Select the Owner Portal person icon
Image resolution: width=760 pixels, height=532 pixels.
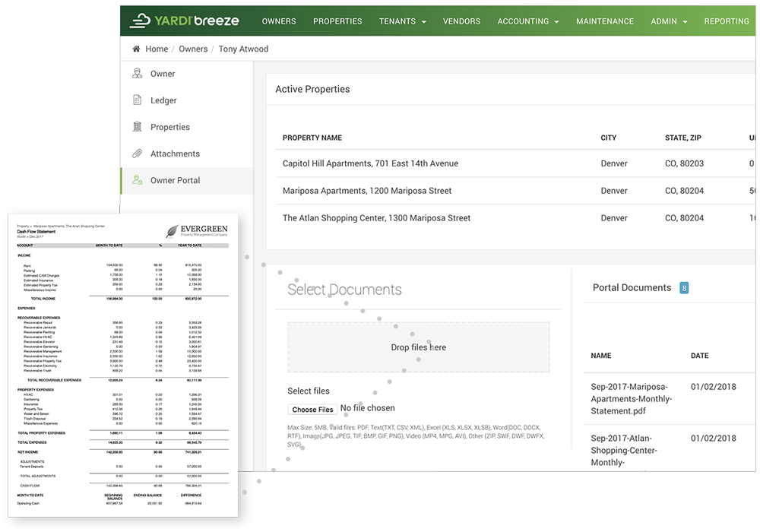pyautogui.click(x=138, y=180)
